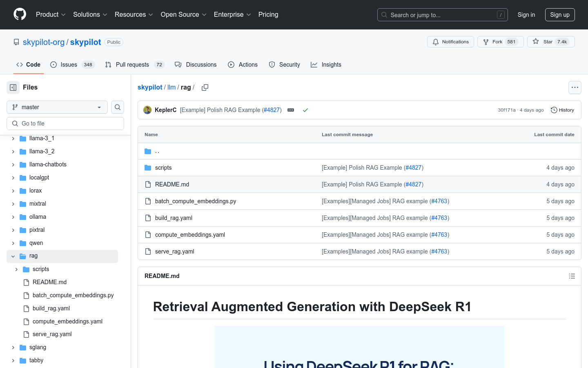Copy the rag path using copy icon
This screenshot has width=588, height=368.
[x=205, y=88]
